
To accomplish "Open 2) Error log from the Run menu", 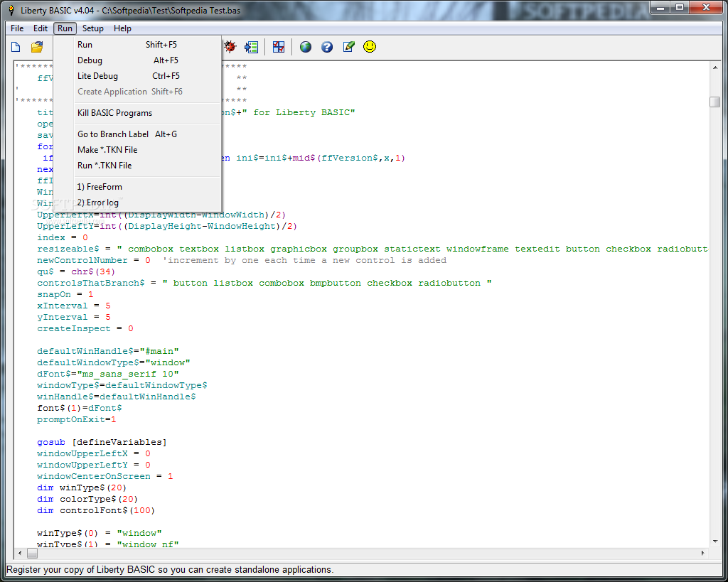I will pos(137,203).
